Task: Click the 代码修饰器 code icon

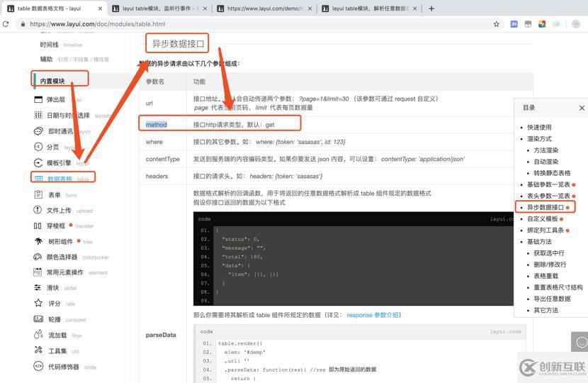Action: pos(38,366)
